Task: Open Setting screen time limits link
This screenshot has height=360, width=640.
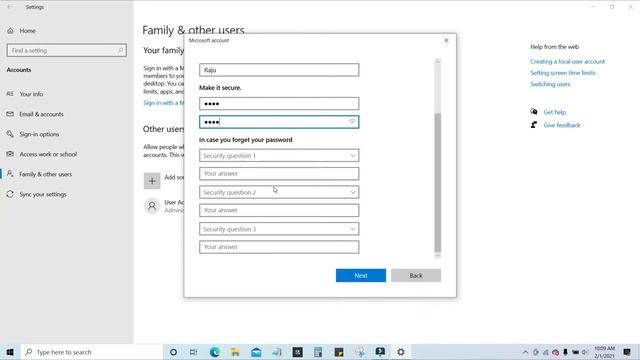Action: pyautogui.click(x=562, y=73)
